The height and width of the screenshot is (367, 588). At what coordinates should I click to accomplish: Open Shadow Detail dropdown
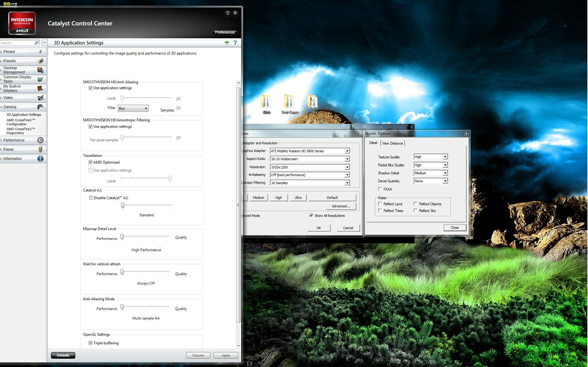431,173
